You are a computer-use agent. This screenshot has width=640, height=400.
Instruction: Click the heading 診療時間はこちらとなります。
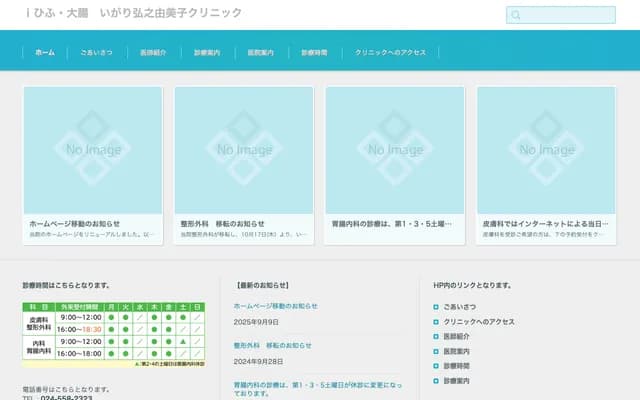(66, 285)
